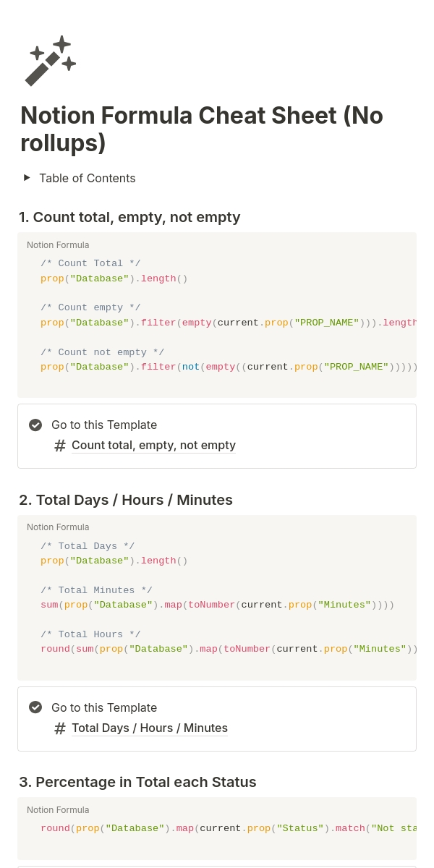Click the second Go to this Template text
Screen dimensions: 434x868
coord(104,707)
